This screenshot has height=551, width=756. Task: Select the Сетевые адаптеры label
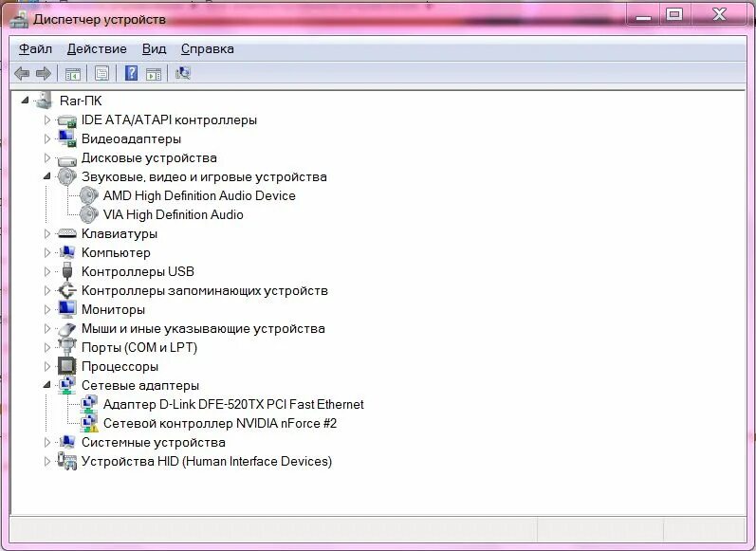(x=139, y=385)
